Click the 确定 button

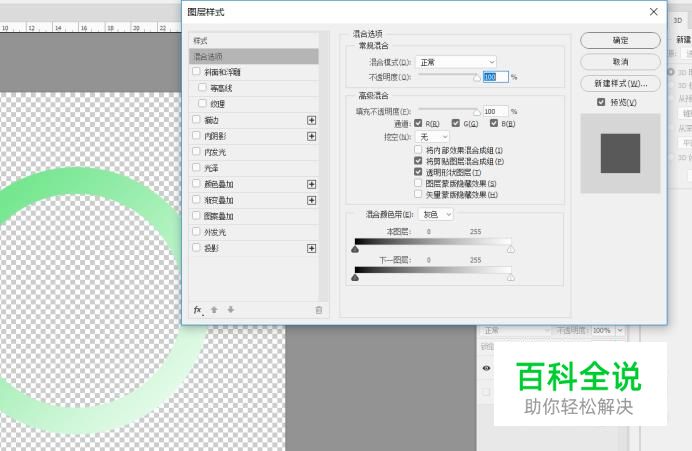(x=620, y=41)
